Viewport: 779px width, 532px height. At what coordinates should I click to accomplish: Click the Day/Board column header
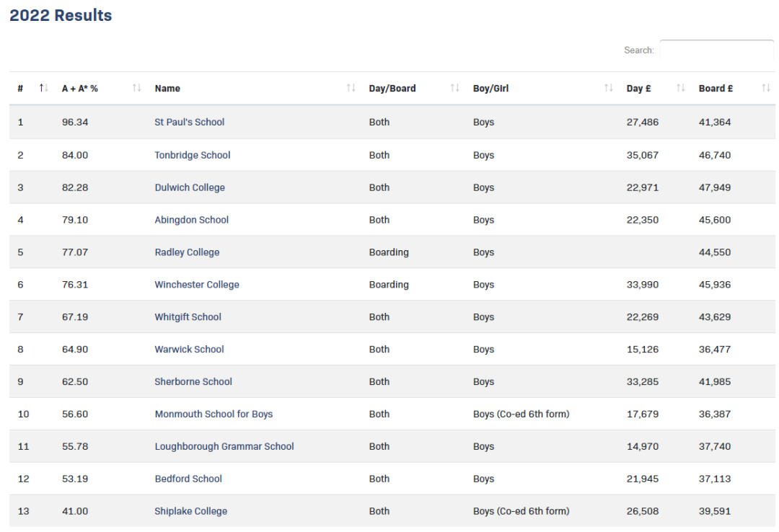coord(392,89)
